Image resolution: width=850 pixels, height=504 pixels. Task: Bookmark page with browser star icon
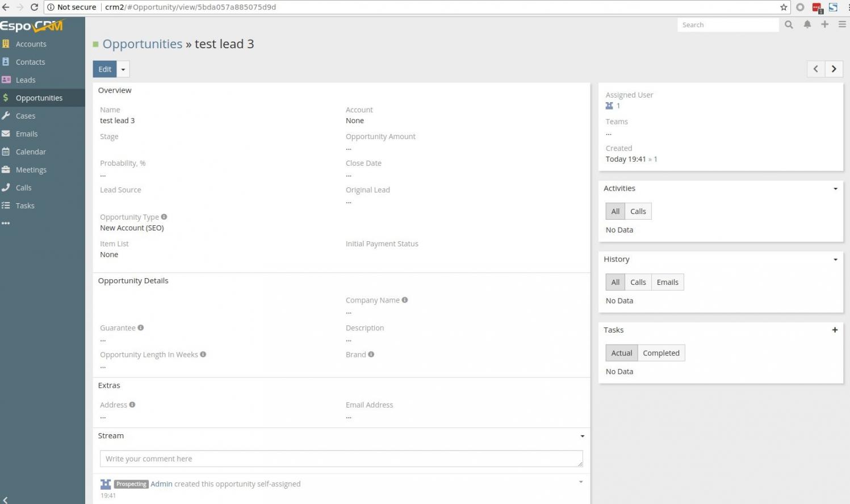[x=784, y=7]
